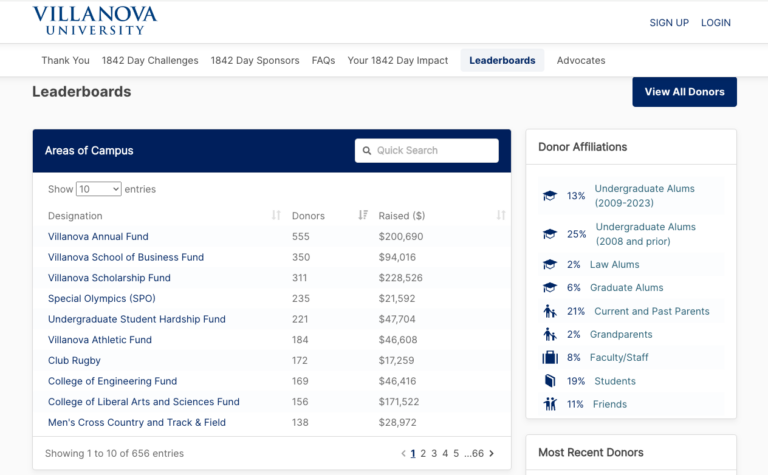Click the Friends affiliation
Image resolution: width=768 pixels, height=475 pixels.
[610, 404]
